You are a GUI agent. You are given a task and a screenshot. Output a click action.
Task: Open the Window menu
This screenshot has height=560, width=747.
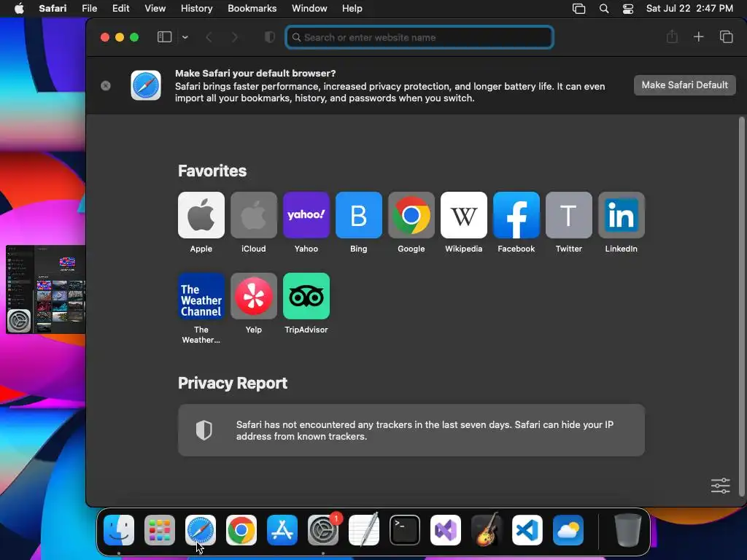coord(309,8)
